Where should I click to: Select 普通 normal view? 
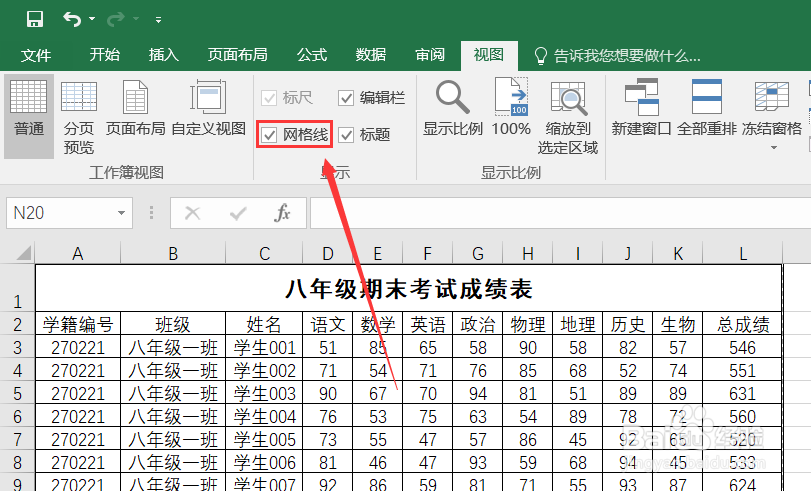29,116
